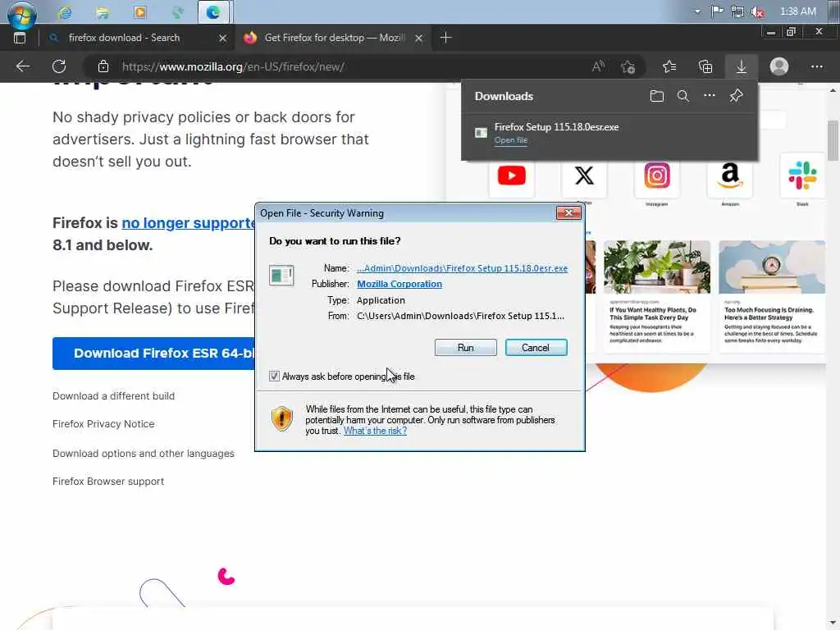Screen dimensions: 840x630
Task: Open the file name link in dialog
Action: pyautogui.click(x=463, y=268)
